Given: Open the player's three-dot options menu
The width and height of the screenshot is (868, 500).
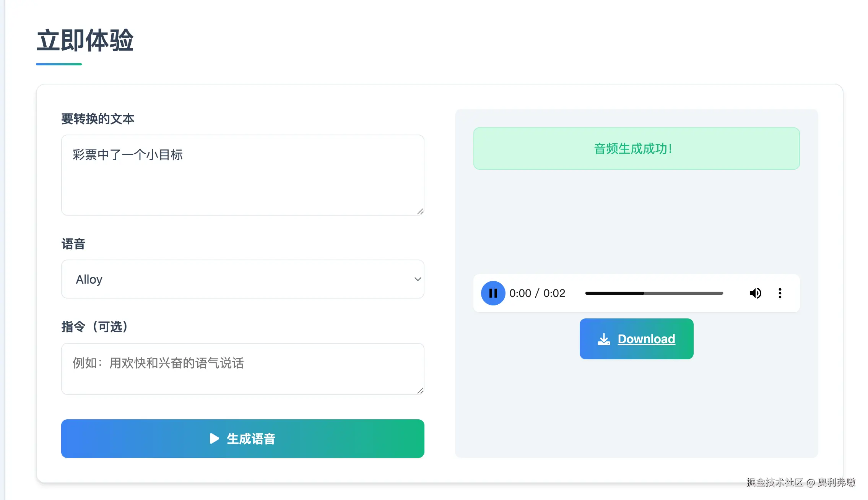Looking at the screenshot, I should 780,293.
